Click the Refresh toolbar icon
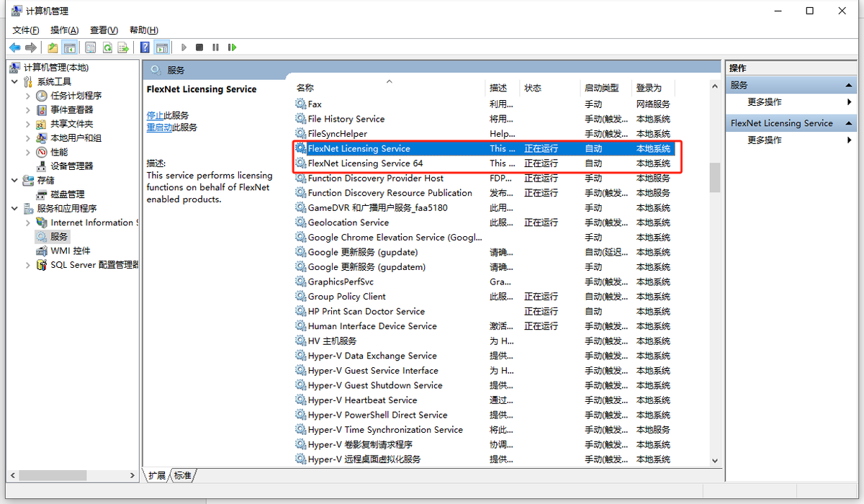This screenshot has width=864, height=504. pyautogui.click(x=107, y=48)
